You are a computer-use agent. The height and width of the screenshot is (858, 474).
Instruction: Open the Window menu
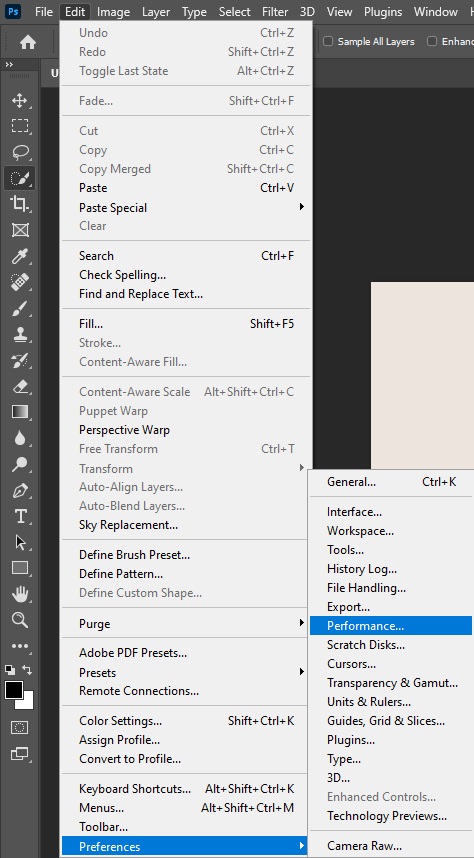tap(436, 11)
